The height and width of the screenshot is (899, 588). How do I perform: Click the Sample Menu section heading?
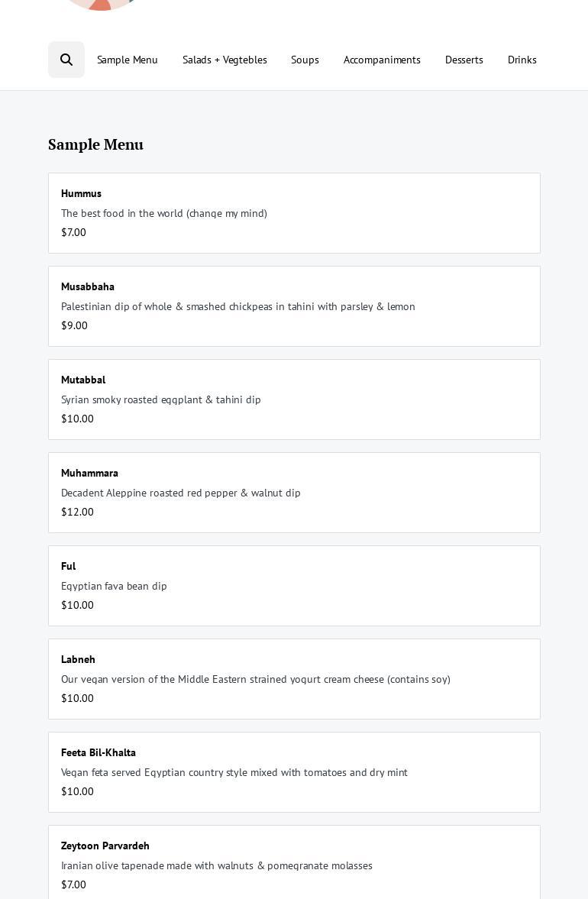[95, 144]
